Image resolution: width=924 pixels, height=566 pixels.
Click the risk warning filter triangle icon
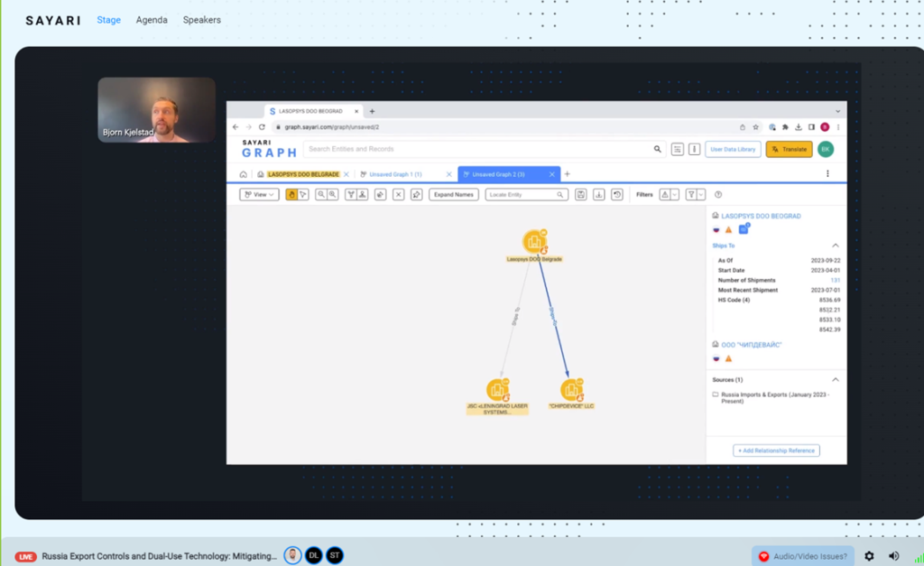coord(665,195)
